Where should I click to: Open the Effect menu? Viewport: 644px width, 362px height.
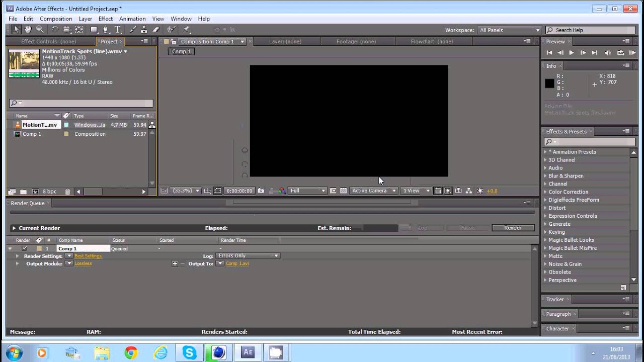106,19
